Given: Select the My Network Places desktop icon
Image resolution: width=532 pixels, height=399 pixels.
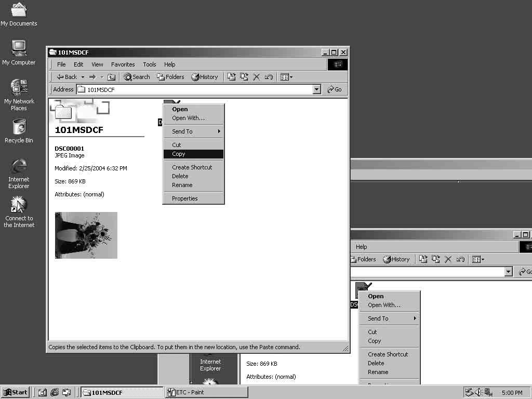Looking at the screenshot, I should point(19,95).
